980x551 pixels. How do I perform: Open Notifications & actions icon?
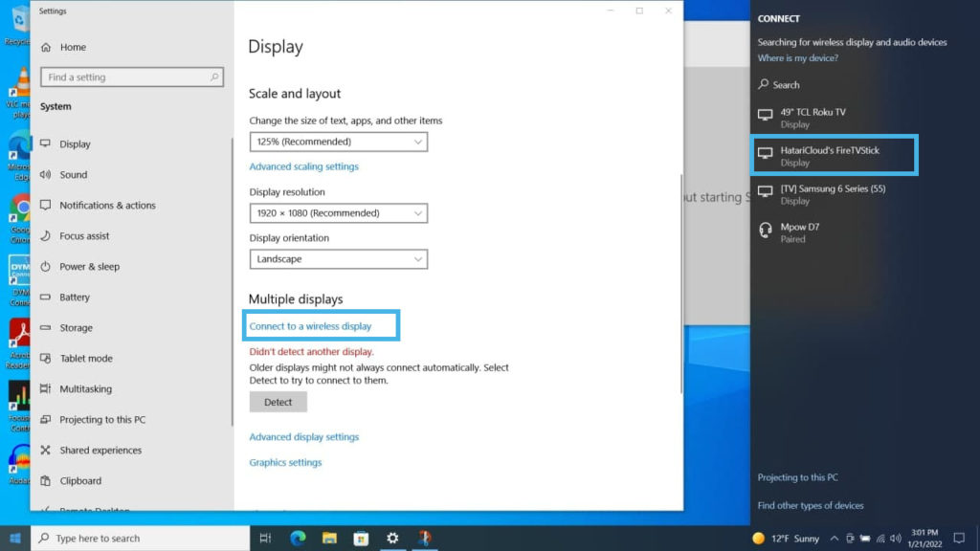(x=46, y=205)
